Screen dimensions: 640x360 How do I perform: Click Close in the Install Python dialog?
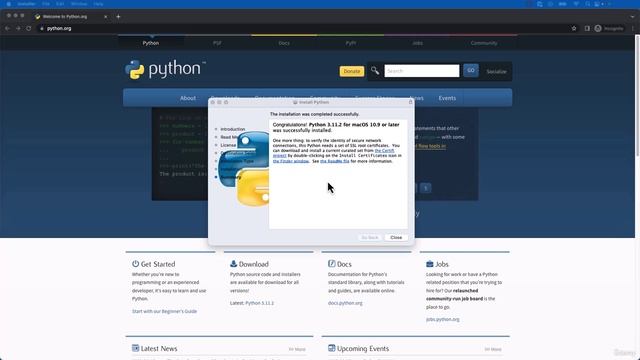point(396,238)
